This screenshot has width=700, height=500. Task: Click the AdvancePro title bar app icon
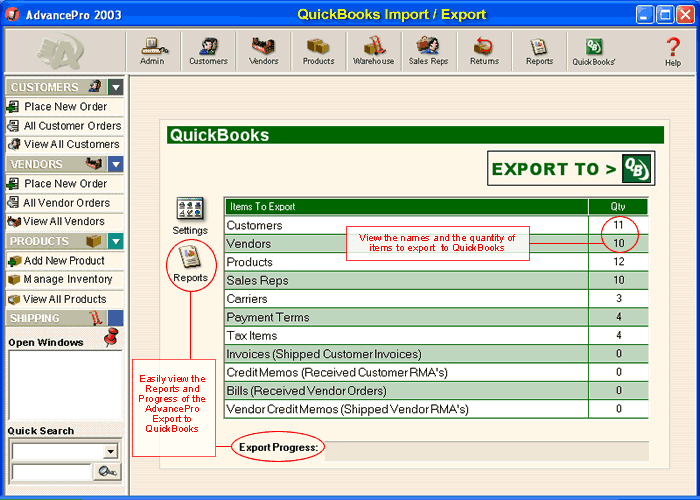(x=12, y=14)
